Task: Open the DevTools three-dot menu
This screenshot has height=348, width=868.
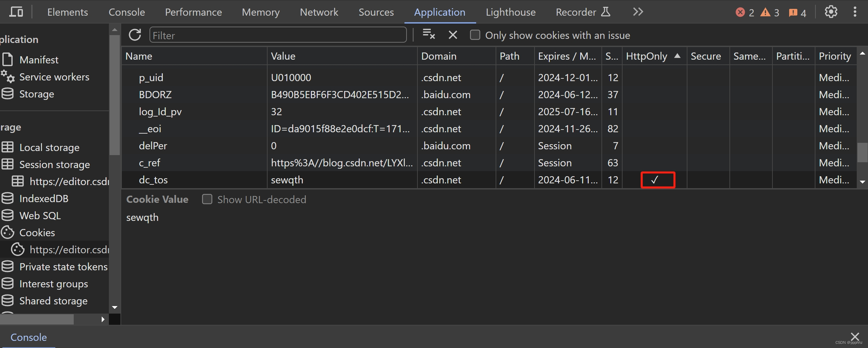Action: 855,12
